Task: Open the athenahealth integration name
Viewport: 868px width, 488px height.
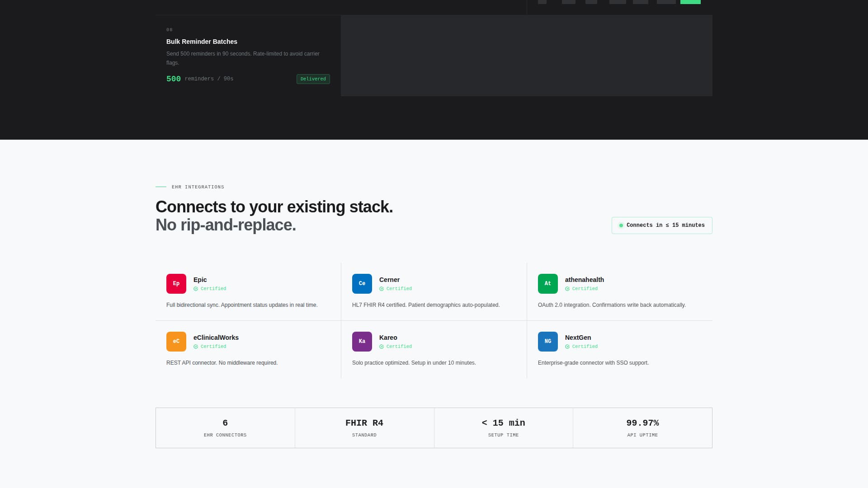Action: [585, 280]
